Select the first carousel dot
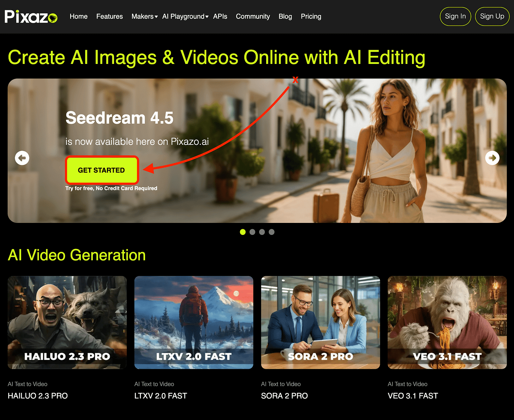 point(243,232)
